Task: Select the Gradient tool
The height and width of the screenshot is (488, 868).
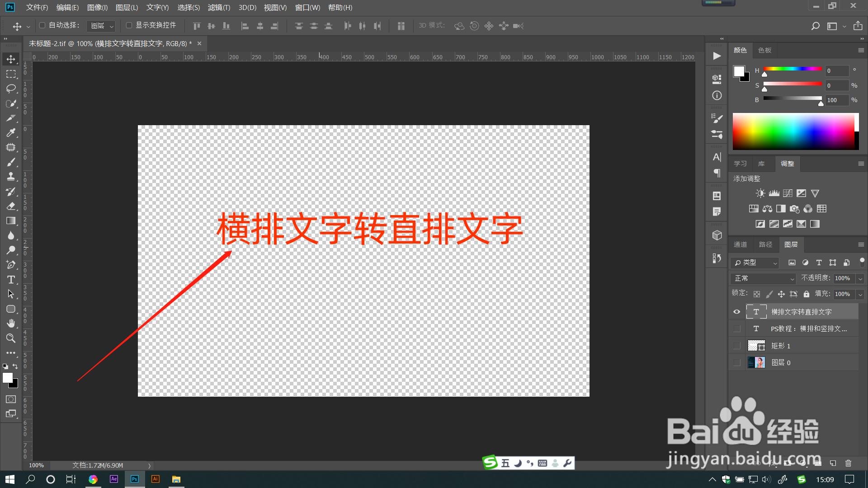Action: point(11,221)
